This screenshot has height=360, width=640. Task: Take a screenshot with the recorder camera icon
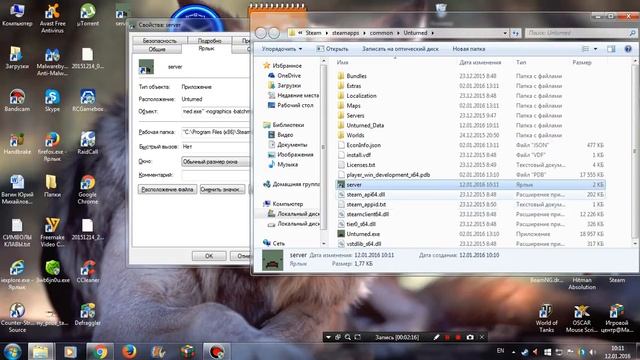tap(470, 337)
